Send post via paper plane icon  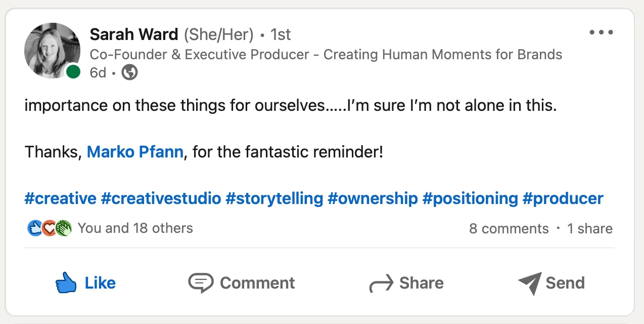point(551,283)
